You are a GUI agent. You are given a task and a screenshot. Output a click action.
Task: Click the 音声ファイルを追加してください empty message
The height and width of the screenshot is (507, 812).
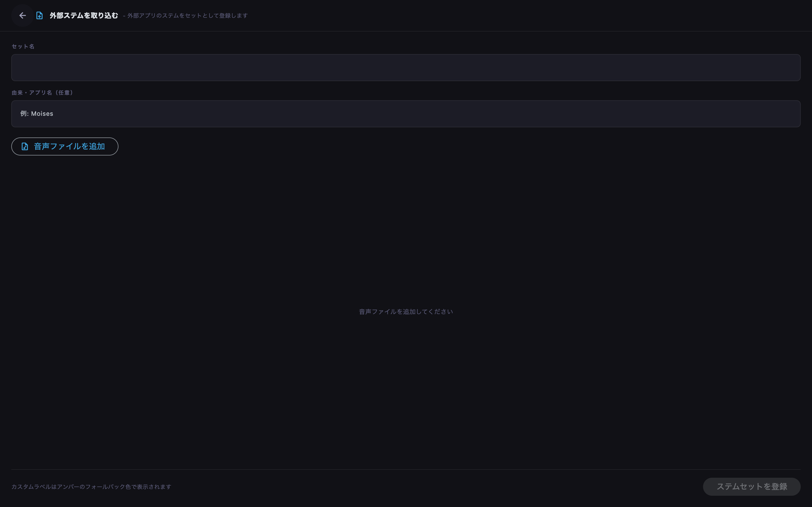[x=406, y=312]
